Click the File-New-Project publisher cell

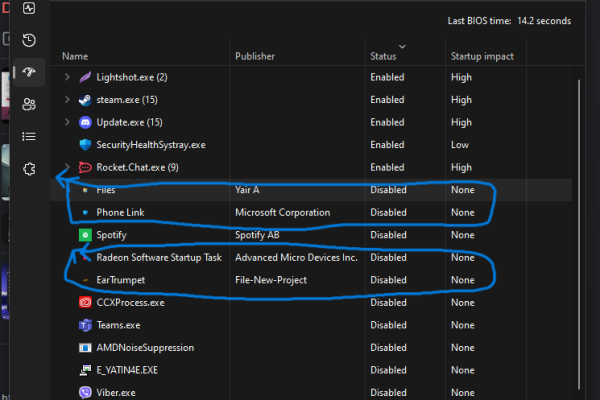271,280
